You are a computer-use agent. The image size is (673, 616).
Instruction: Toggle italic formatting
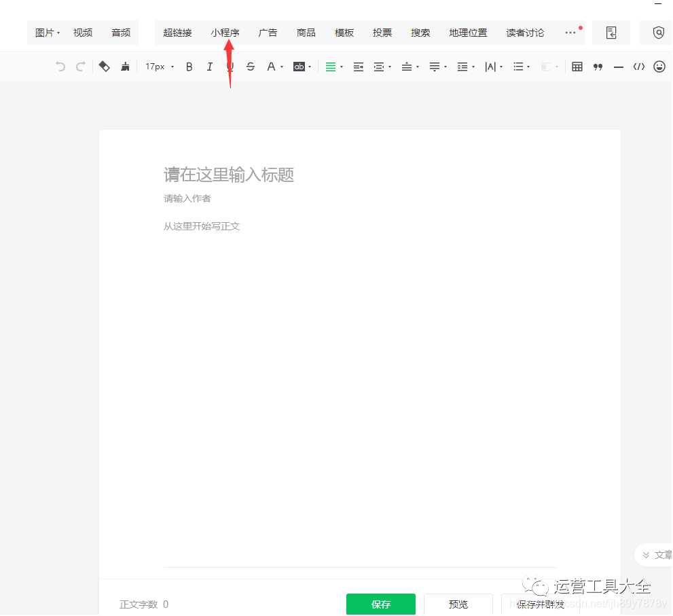209,66
